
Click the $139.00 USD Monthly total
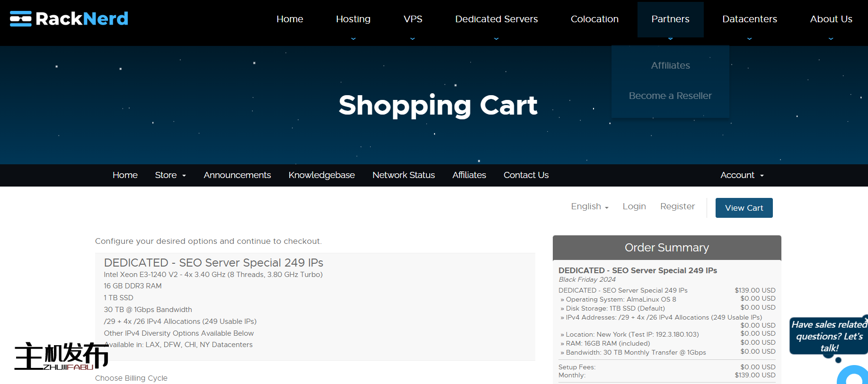pyautogui.click(x=755, y=375)
